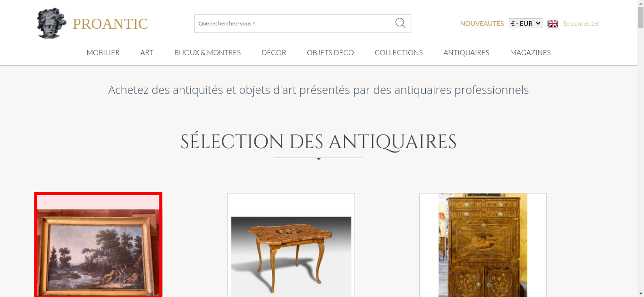The height and width of the screenshot is (297, 644).
Task: Open the BIJOUX & MONTRES menu
Action: click(x=207, y=52)
